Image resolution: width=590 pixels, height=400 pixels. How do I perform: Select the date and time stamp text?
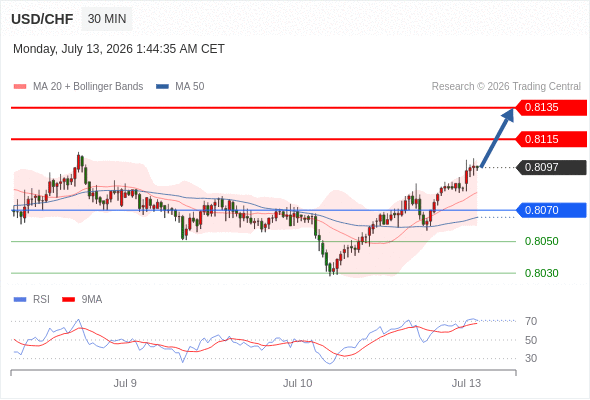pos(119,49)
